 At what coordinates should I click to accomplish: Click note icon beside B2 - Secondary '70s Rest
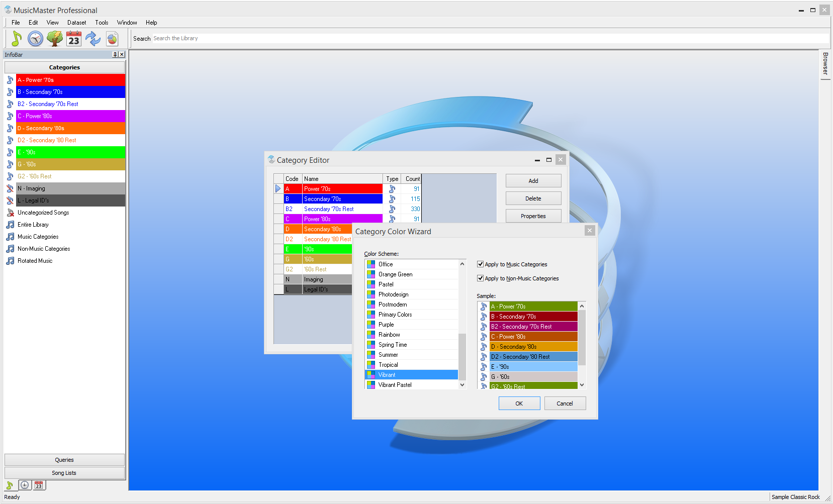10,104
